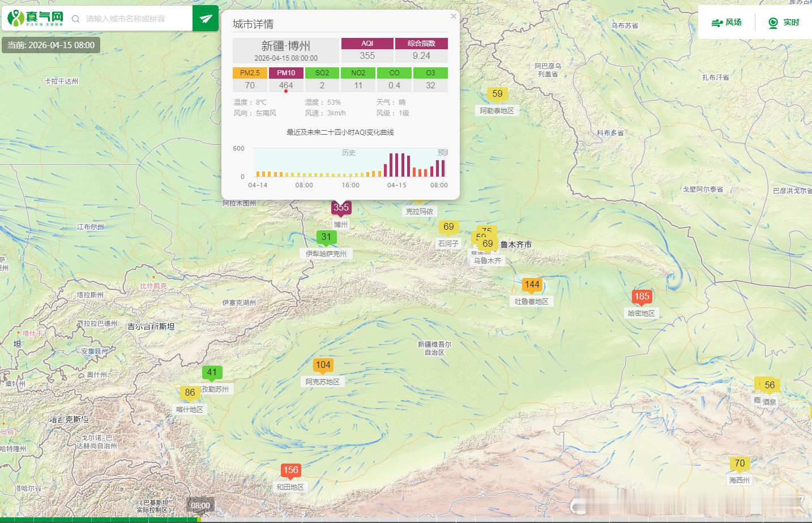The width and height of the screenshot is (812, 523).
Task: Click the 阿克苏地区 marker showing 104
Action: pyautogui.click(x=323, y=366)
